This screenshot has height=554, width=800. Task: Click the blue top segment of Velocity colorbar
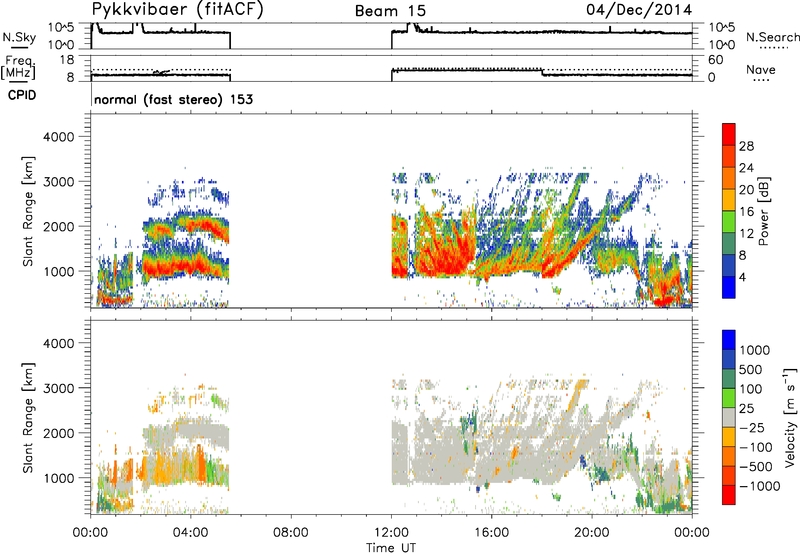pyautogui.click(x=729, y=340)
